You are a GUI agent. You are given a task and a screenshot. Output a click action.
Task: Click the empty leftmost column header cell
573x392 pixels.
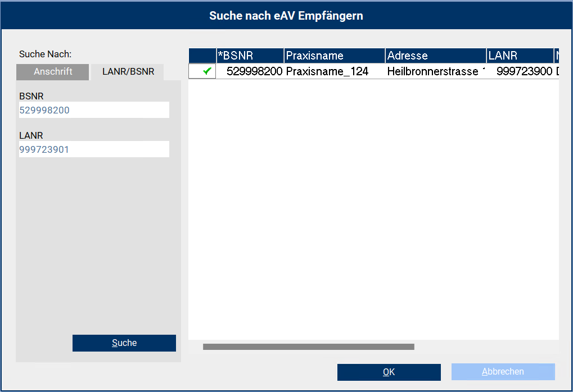click(202, 55)
